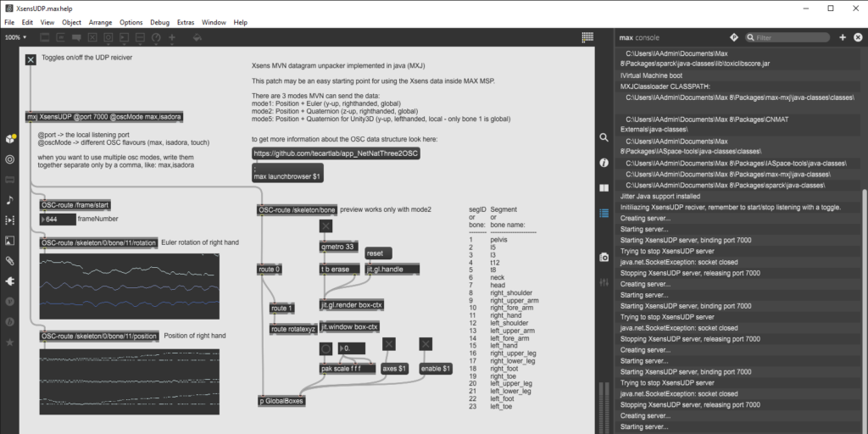Open the plug-ins browser icon
The image size is (868, 434).
click(9, 281)
